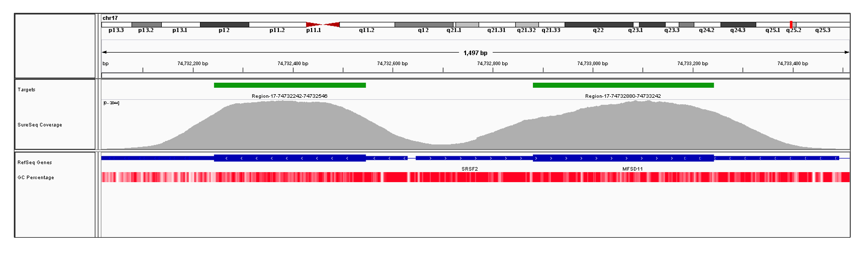Select the q25.3 cytoband
This screenshot has width=868, height=256.
tap(823, 24)
